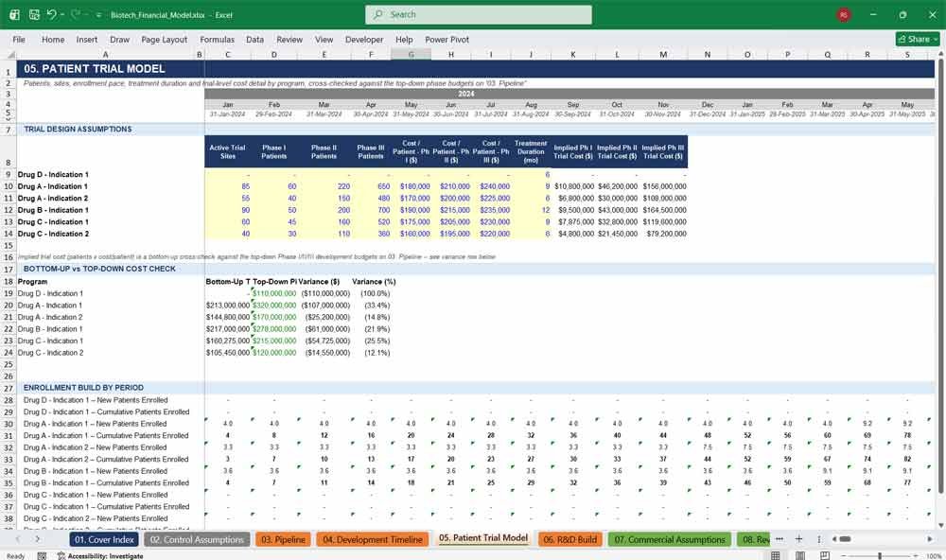
Task: Click 'Drug A - Indication 1 – New Patients Enrolled' row label
Action: (x=95, y=424)
